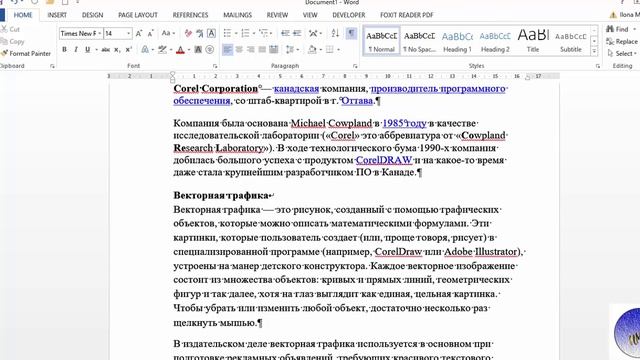Toggle bold formatting
Screen dimensions: 640x360
[x=64, y=50]
